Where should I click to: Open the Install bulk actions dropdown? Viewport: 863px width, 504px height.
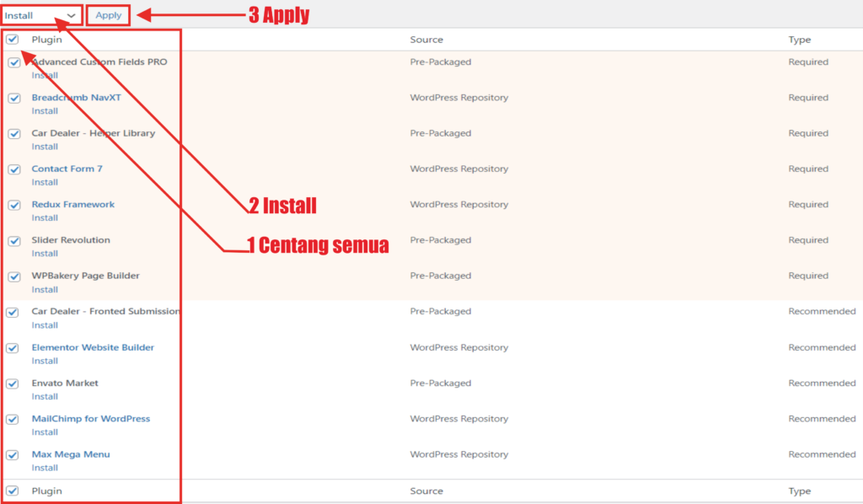[x=40, y=15]
